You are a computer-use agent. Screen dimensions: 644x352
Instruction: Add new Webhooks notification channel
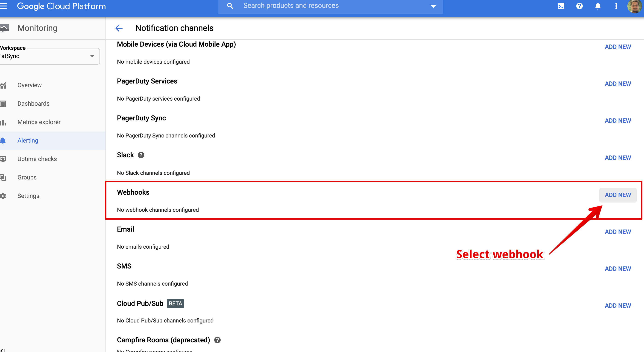tap(618, 195)
